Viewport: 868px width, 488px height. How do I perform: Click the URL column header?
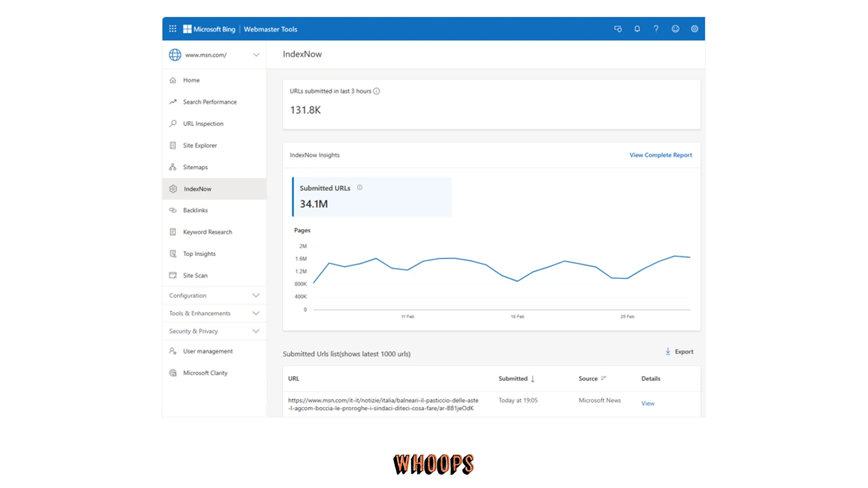tap(293, 378)
